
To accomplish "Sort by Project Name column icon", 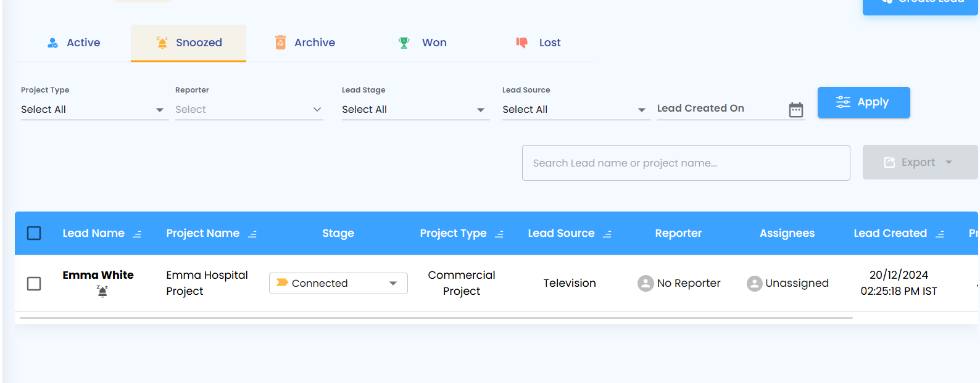I will pos(252,234).
